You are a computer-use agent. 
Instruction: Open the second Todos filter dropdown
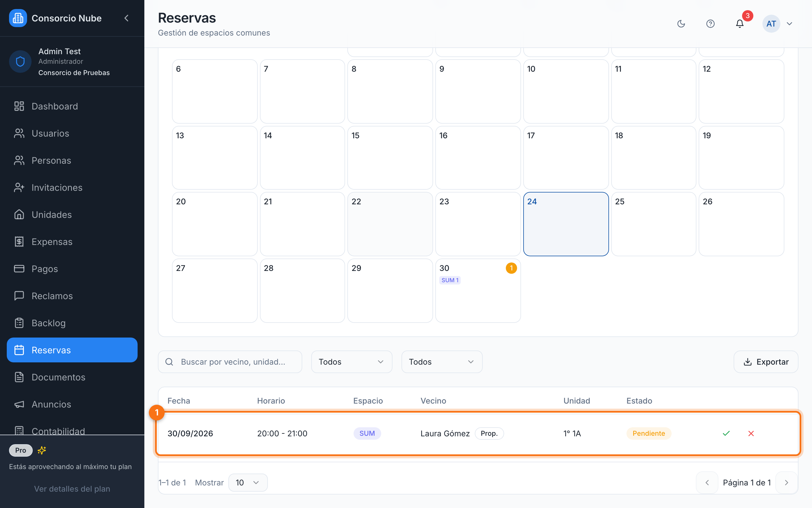click(442, 362)
